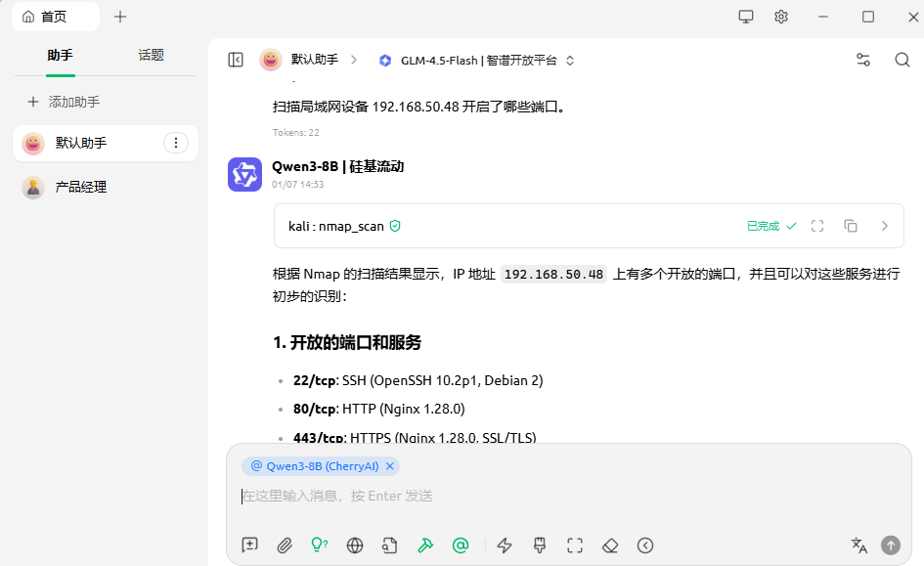This screenshot has width=924, height=566.
Task: Click the Qwen3-8B | 硅基流动 model name
Action: tap(337, 167)
